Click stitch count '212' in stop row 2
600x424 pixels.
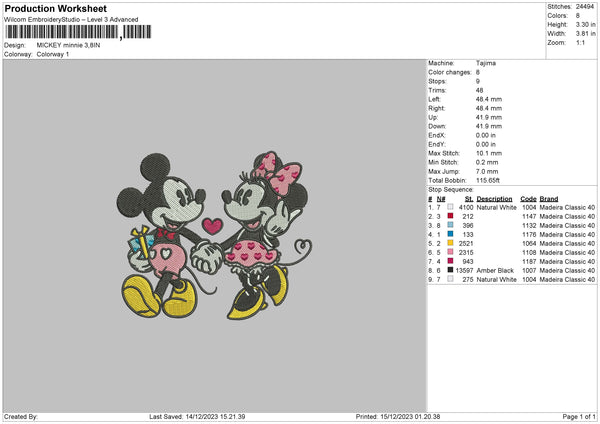point(468,216)
